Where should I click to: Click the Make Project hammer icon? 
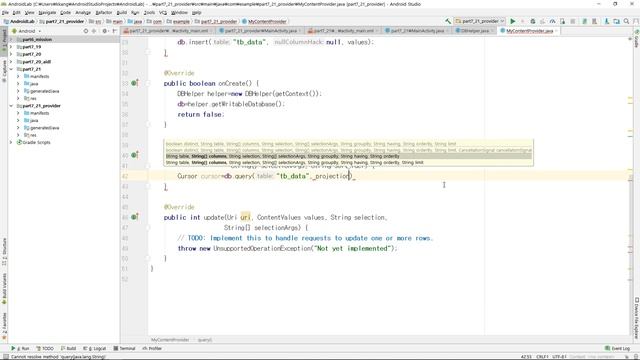[x=448, y=21]
